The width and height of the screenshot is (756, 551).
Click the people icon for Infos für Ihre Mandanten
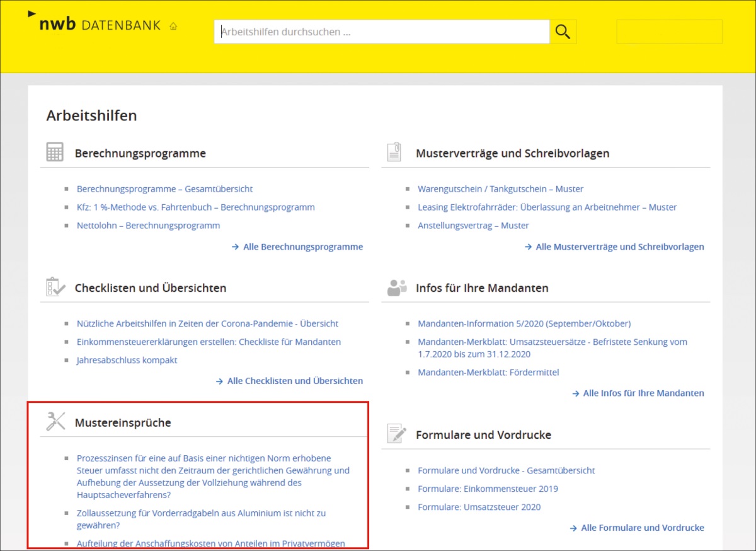click(397, 287)
